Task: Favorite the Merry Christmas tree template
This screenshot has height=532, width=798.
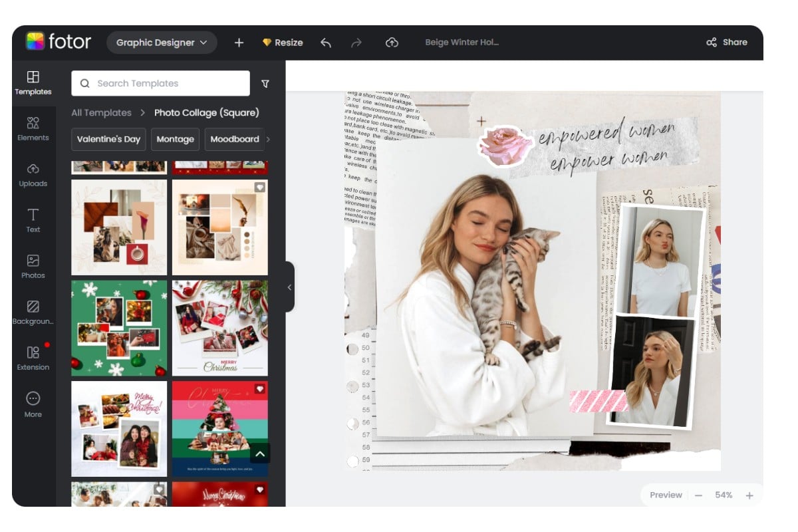Action: click(260, 389)
